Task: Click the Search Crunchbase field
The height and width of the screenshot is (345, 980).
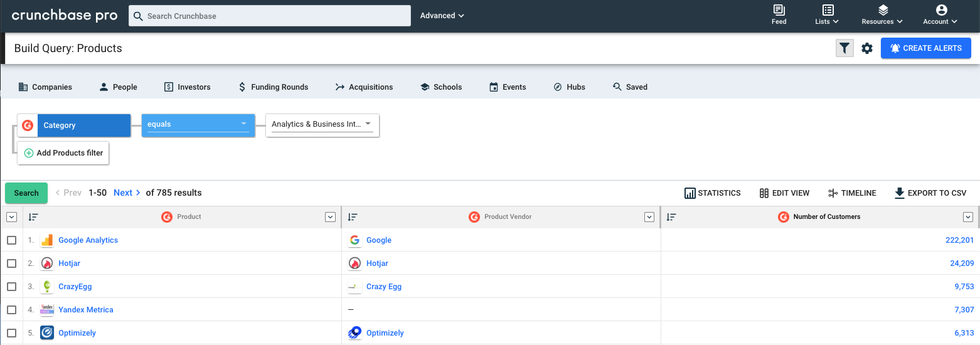Action: [270, 16]
